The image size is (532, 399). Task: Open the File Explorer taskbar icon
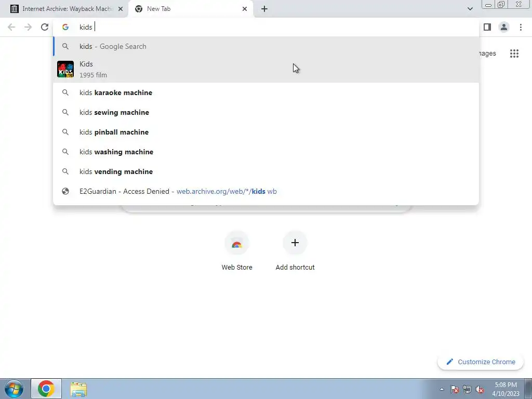[x=78, y=389]
